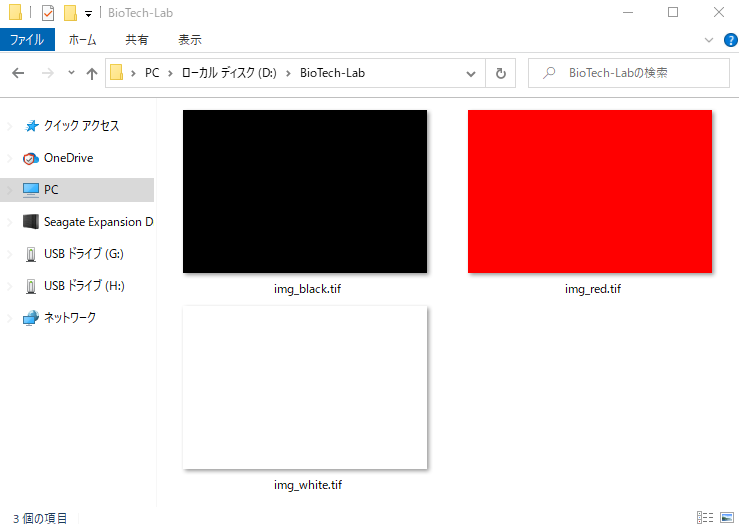The width and height of the screenshot is (739, 528).
Task: Select the img_red.tif thumbnail
Action: (x=590, y=191)
